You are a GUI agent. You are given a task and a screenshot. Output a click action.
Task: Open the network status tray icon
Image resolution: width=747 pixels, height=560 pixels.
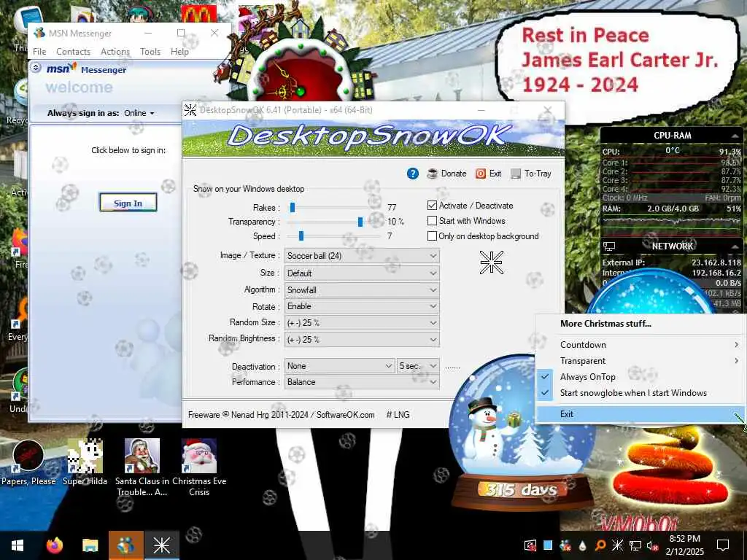click(x=635, y=545)
